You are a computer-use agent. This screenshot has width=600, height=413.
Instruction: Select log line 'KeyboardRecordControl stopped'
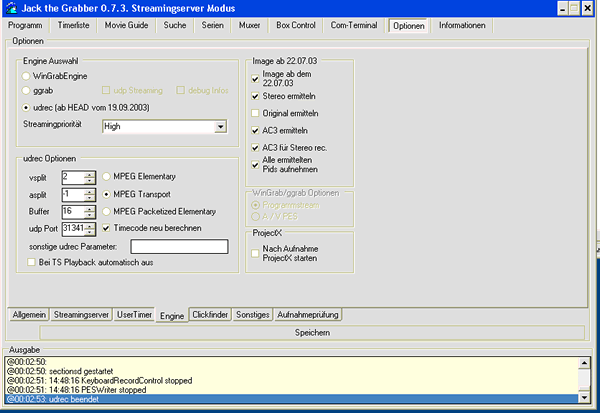tap(292, 380)
